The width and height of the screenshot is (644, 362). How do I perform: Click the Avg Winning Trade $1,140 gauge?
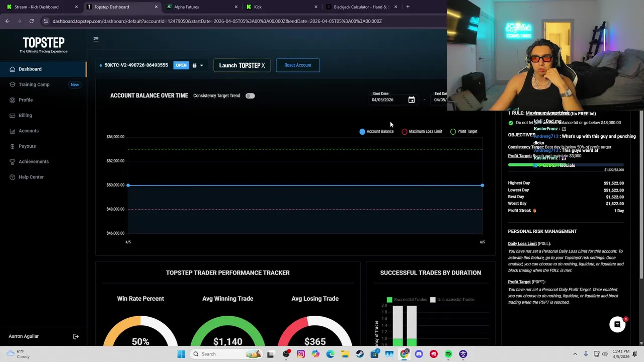point(227,331)
